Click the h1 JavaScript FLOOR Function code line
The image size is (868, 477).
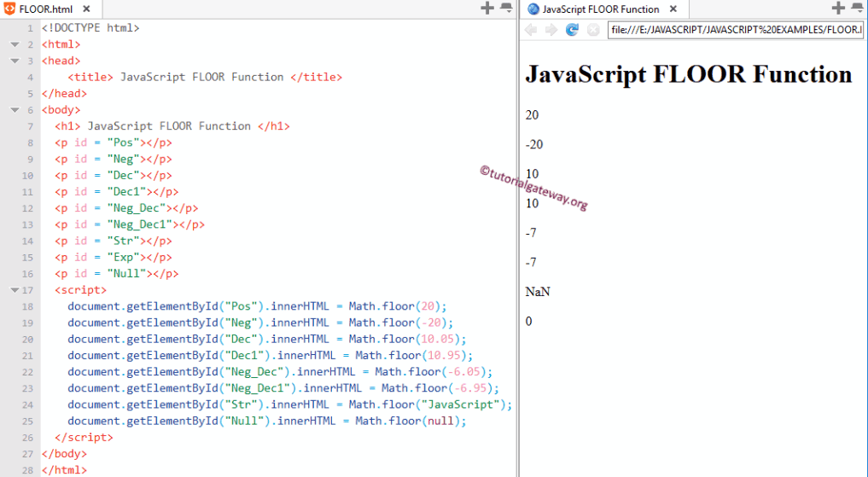[x=172, y=126]
